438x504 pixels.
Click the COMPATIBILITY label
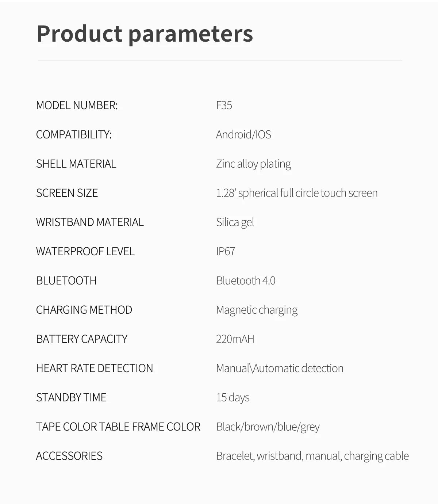coord(74,135)
